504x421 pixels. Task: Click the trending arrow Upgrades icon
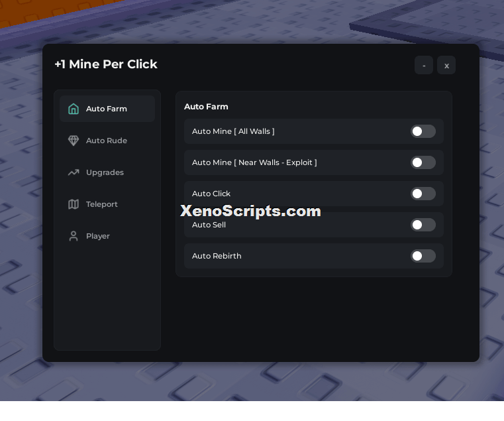coord(74,172)
